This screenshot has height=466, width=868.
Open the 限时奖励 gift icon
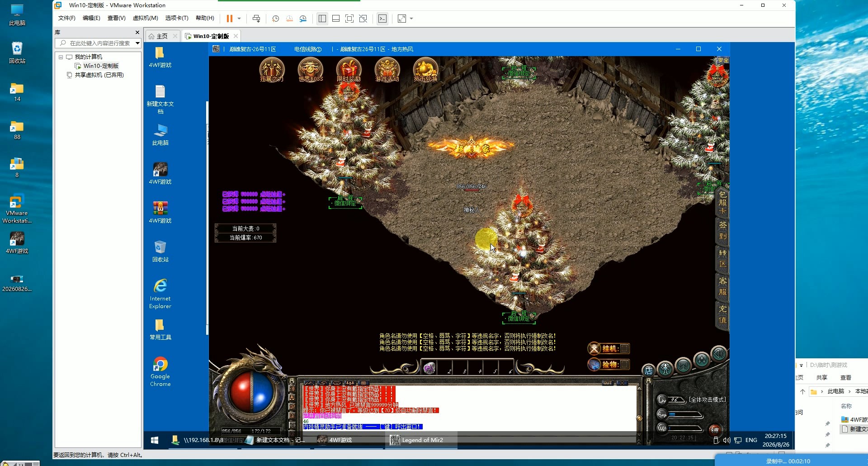point(349,70)
